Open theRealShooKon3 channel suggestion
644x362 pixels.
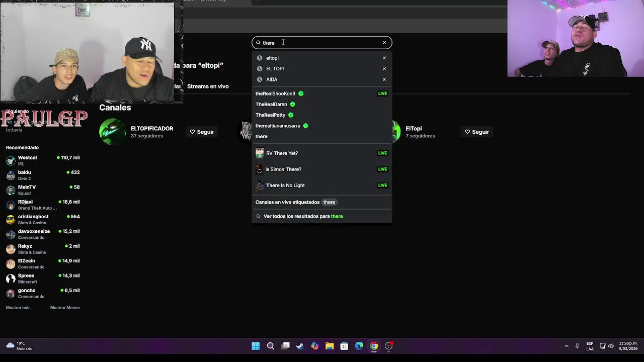[321, 94]
